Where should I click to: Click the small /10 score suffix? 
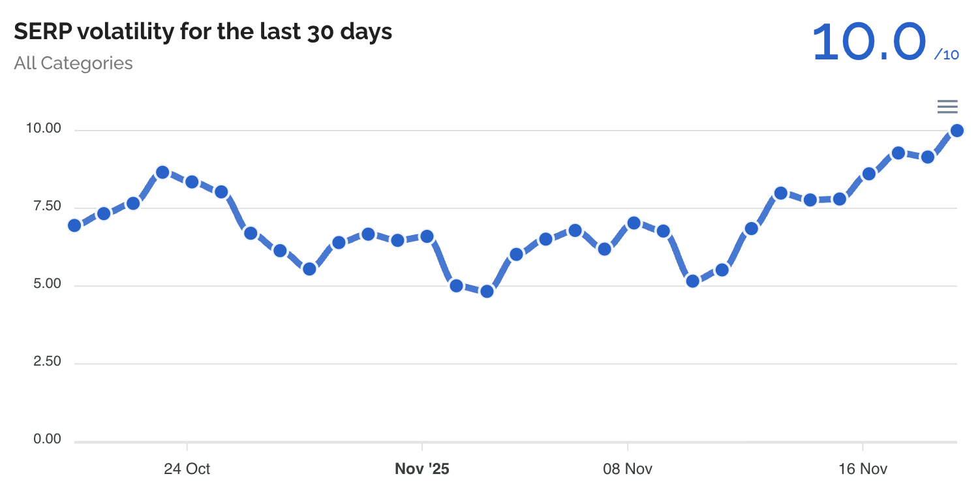point(947,55)
